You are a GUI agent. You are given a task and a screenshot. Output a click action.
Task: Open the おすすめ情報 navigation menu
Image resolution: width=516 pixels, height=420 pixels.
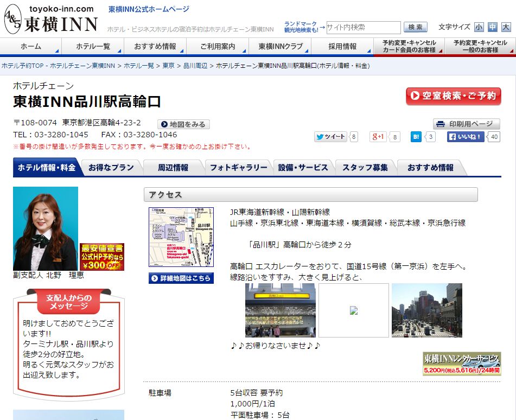155,47
